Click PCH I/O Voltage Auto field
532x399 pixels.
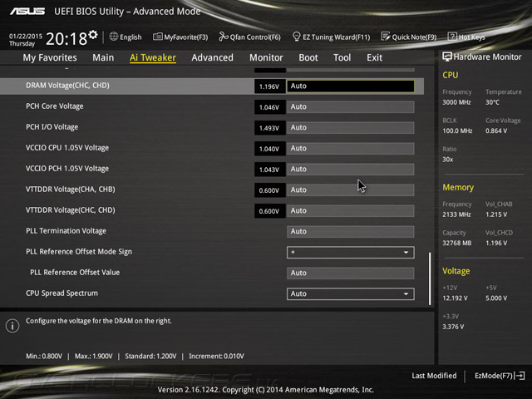tap(351, 127)
